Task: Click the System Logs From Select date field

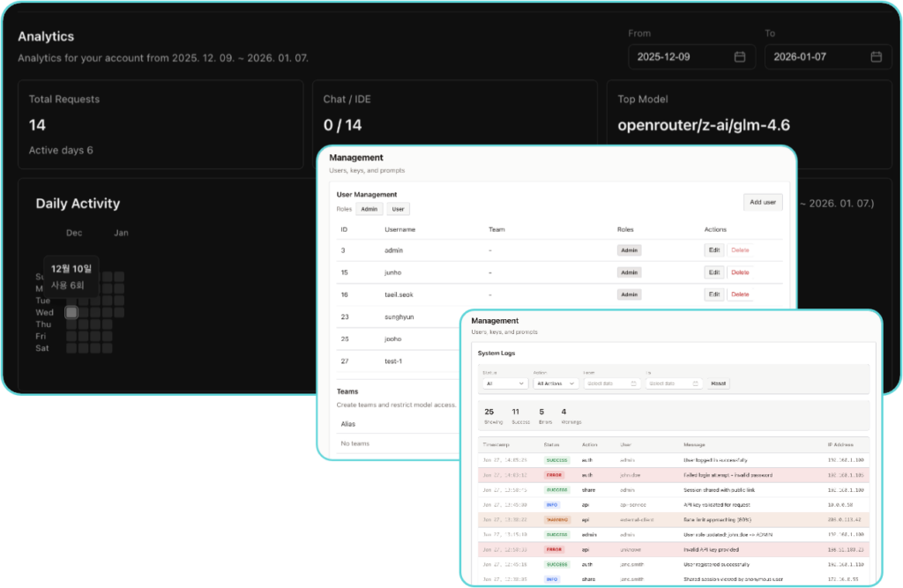Action: point(611,383)
